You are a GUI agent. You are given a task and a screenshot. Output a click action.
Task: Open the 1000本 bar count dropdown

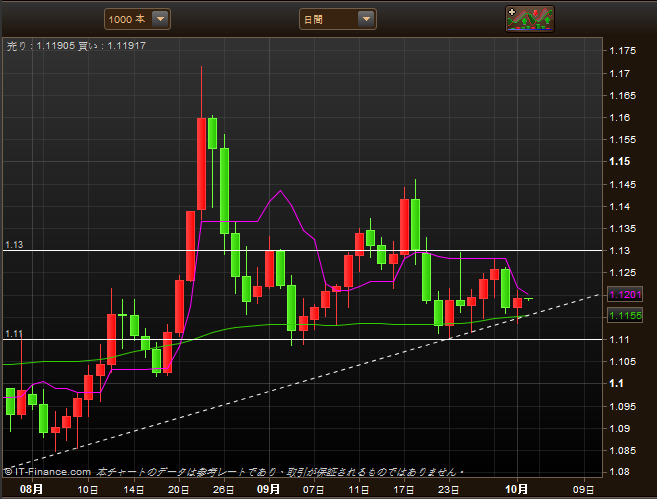[x=137, y=19]
